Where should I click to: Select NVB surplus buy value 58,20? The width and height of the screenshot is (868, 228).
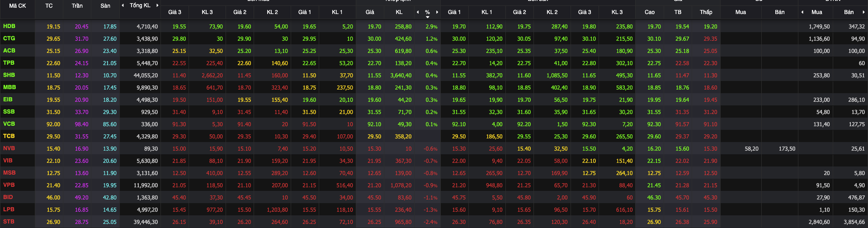[752, 149]
